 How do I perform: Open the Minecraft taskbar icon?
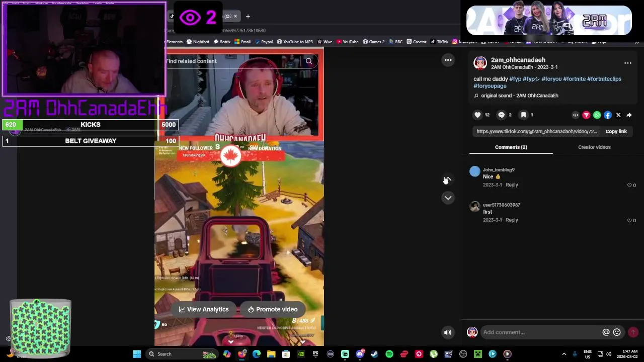point(478,354)
